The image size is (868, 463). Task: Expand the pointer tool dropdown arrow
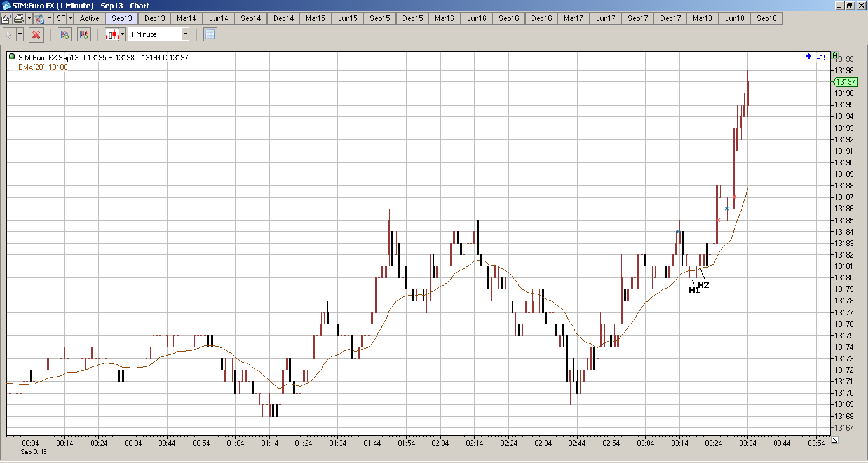(20, 34)
